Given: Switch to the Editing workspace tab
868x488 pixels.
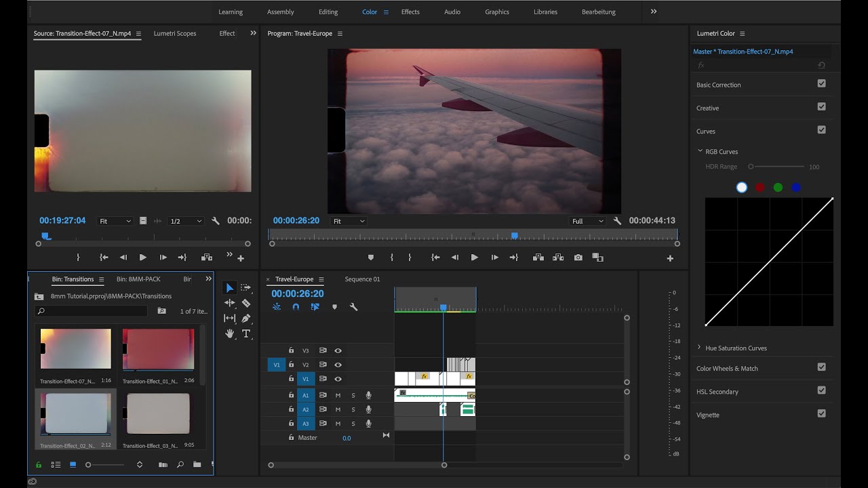Looking at the screenshot, I should (x=328, y=12).
